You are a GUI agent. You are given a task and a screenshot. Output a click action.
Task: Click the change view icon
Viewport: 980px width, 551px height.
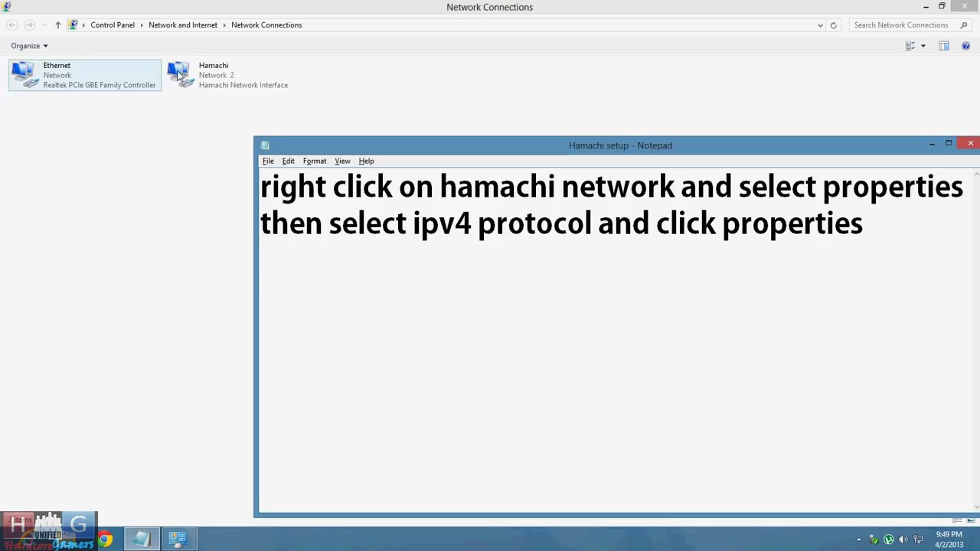click(910, 46)
